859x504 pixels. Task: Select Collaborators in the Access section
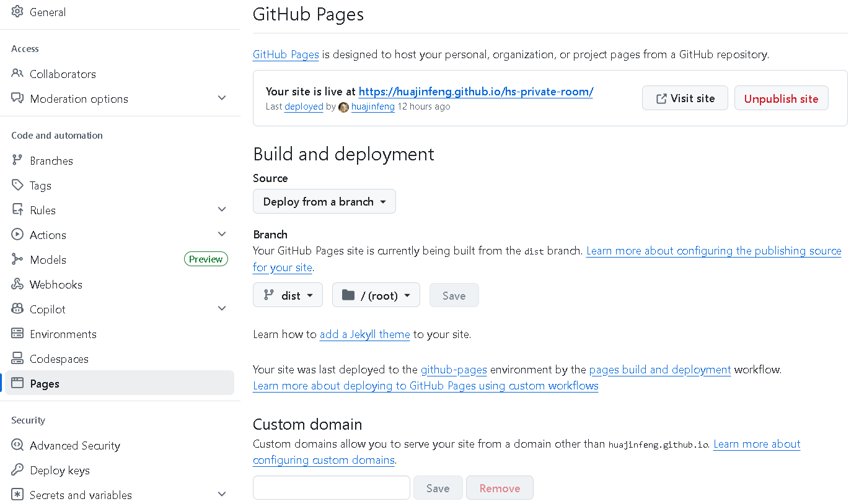click(63, 74)
